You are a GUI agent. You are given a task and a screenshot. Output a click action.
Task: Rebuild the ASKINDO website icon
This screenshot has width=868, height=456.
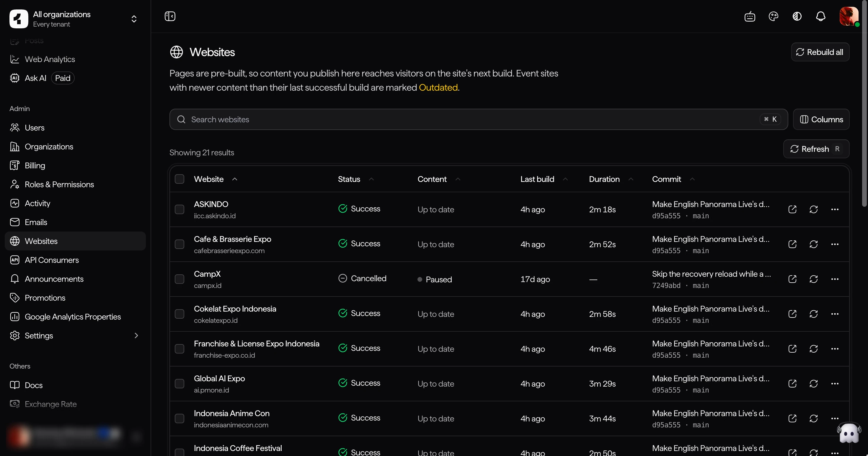(813, 209)
